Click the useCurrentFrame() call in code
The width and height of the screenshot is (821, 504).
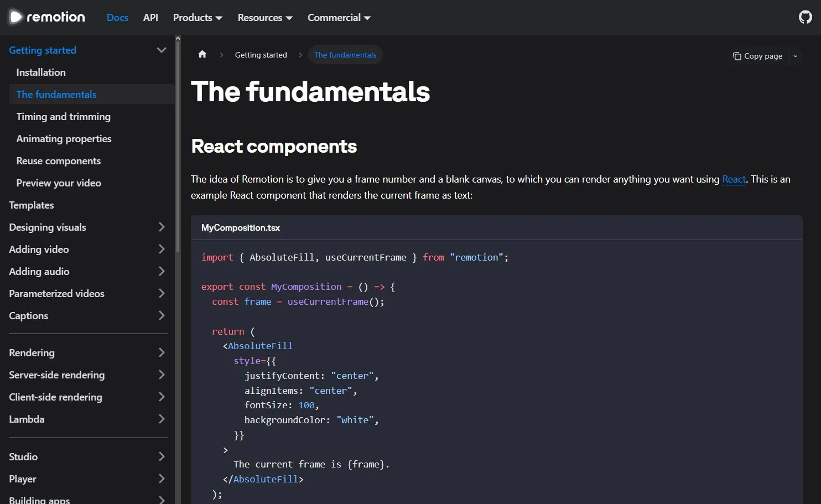[x=336, y=302]
